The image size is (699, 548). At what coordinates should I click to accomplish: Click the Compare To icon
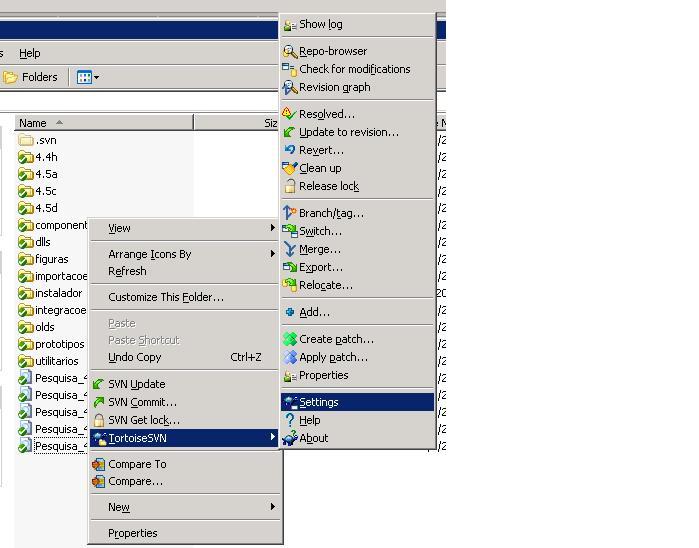(99, 464)
